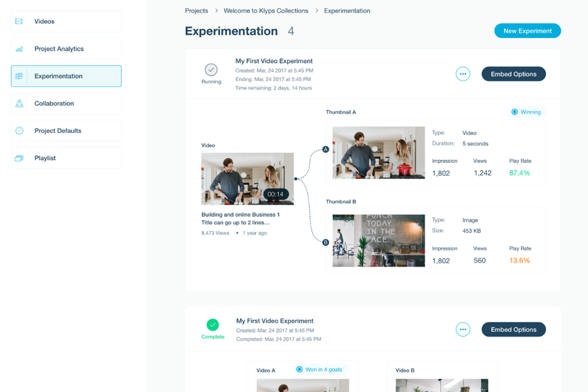Image resolution: width=588 pixels, height=392 pixels.
Task: Select the Experimentation sidebar item
Action: [66, 76]
